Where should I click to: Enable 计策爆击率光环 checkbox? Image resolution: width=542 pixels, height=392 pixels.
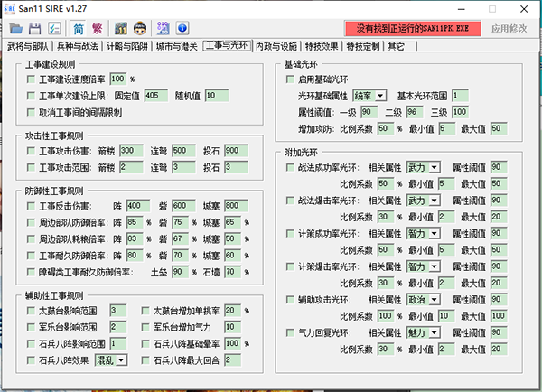pos(290,266)
